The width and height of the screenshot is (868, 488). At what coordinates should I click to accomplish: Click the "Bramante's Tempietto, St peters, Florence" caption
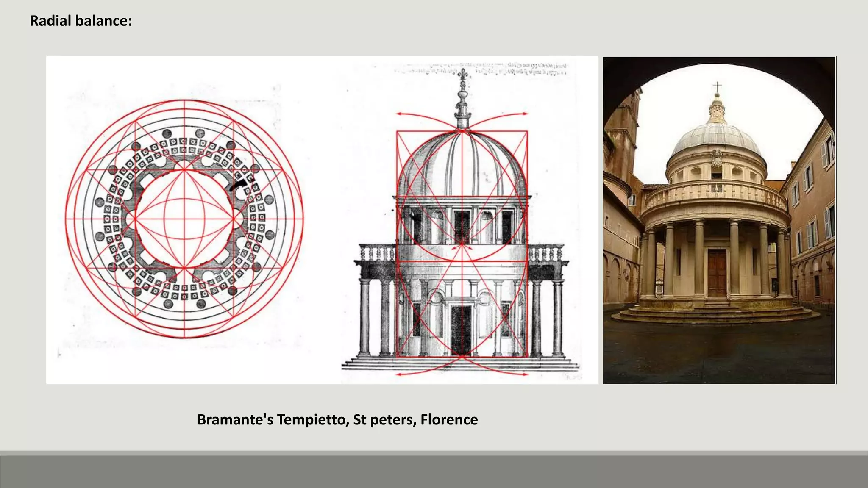(337, 420)
